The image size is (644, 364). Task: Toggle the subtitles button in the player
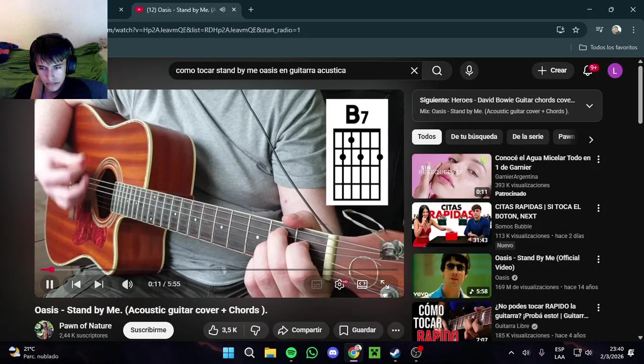pos(317,284)
